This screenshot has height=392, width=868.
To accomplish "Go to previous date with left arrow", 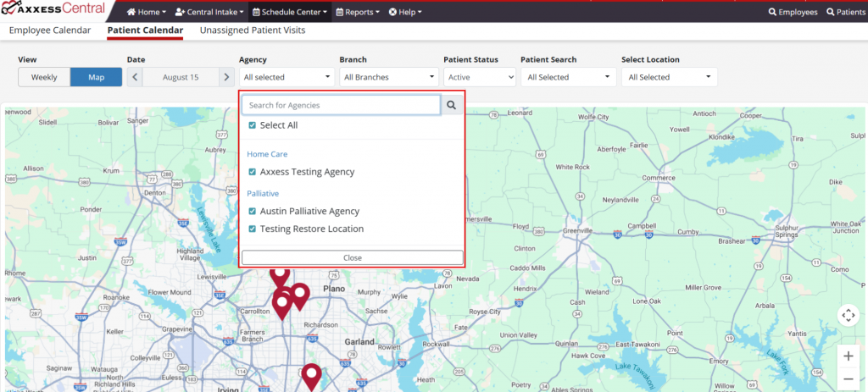I will click(x=135, y=77).
